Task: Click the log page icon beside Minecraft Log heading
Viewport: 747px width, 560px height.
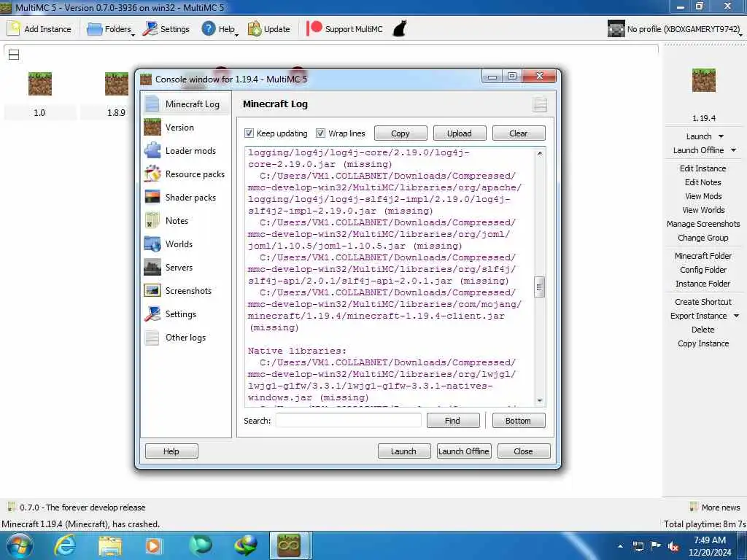Action: (x=540, y=104)
